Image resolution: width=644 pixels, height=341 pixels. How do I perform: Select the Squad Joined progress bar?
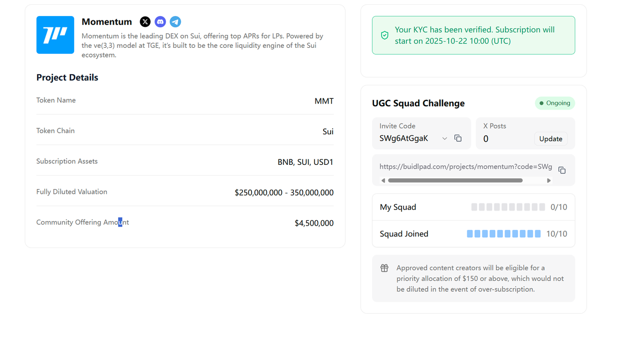(x=504, y=234)
